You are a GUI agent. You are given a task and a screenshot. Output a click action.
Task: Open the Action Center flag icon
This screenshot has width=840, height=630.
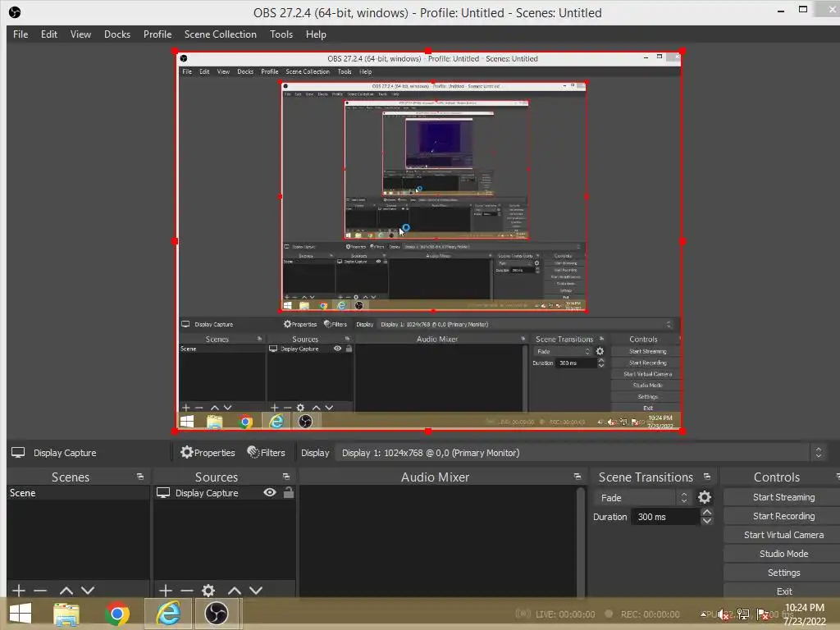[763, 614]
